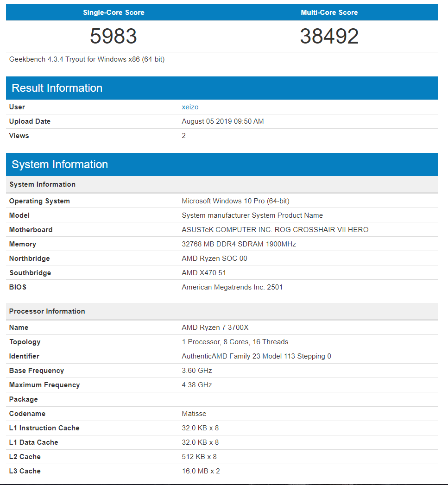Click the Result Information section heading
Viewport: 448px width, 485px height.
pos(57,88)
